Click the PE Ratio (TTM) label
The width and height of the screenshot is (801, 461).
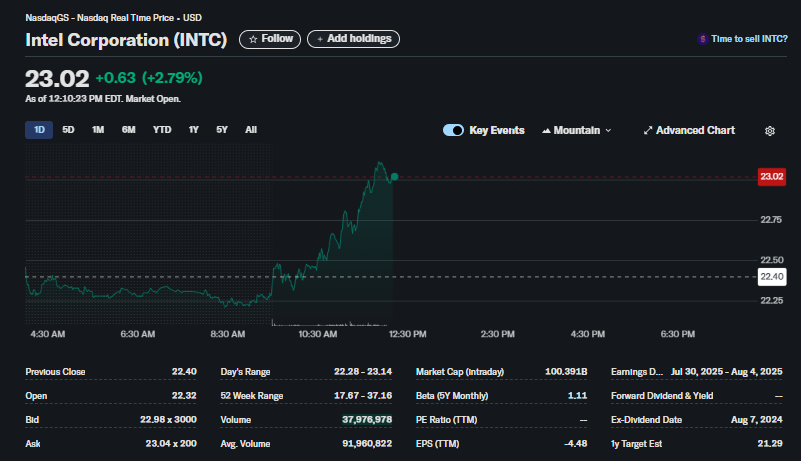(x=446, y=420)
